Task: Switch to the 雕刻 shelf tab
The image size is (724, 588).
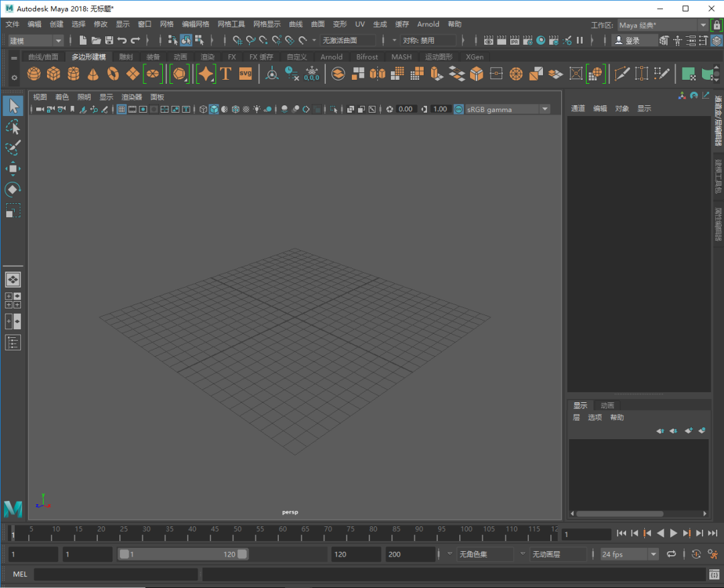Action: pyautogui.click(x=126, y=57)
